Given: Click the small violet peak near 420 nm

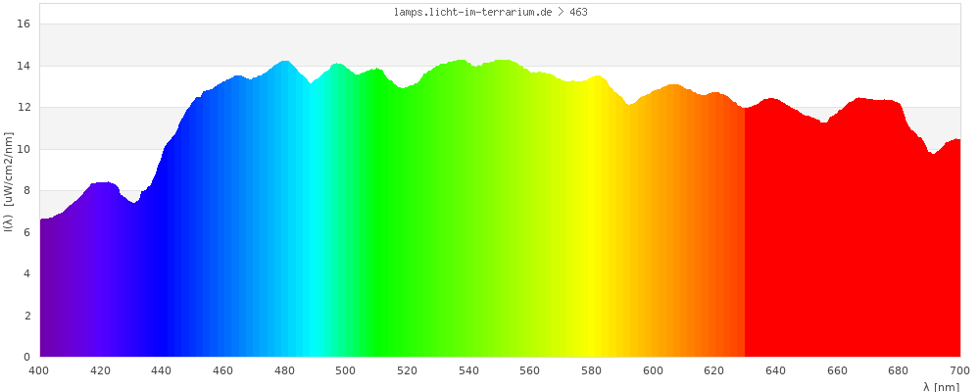Looking at the screenshot, I should point(103,184).
